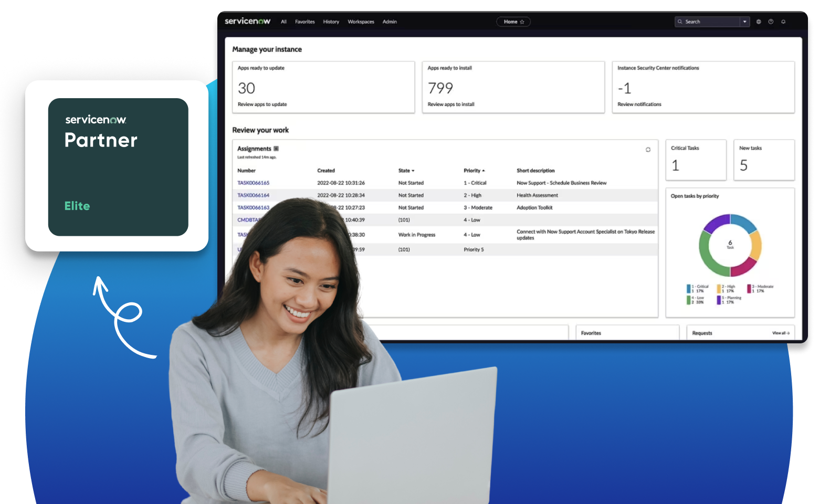
Task: Open task TASK0066163
Action: point(253,208)
